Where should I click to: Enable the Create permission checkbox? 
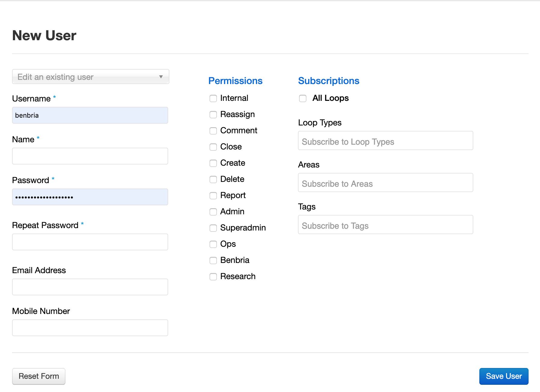click(x=213, y=163)
